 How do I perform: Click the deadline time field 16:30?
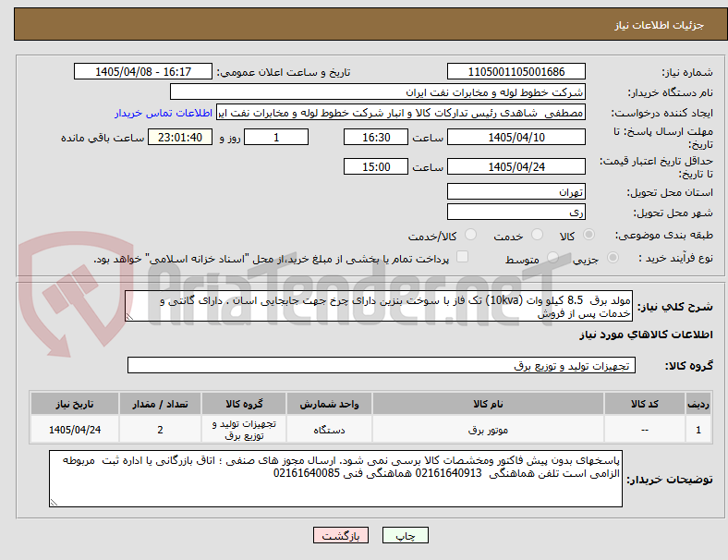coord(376,137)
